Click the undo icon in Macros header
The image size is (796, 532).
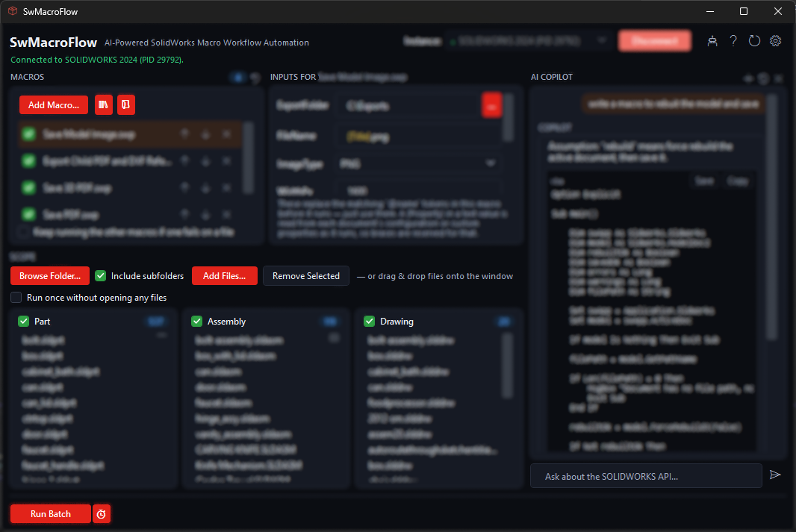(x=255, y=78)
